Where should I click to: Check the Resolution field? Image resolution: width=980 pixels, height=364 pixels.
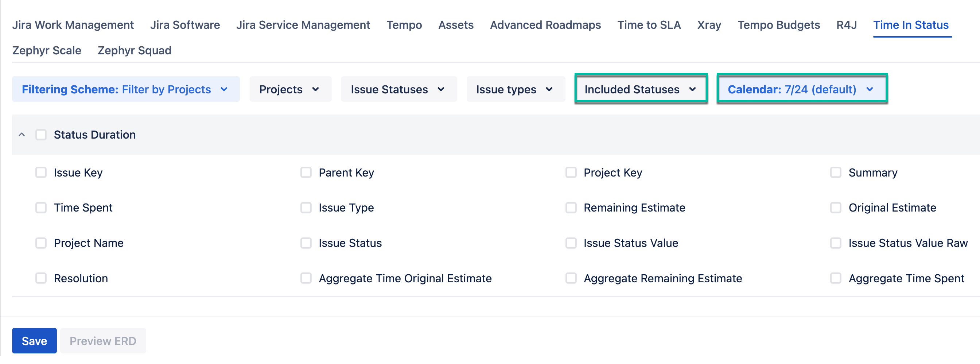(41, 278)
